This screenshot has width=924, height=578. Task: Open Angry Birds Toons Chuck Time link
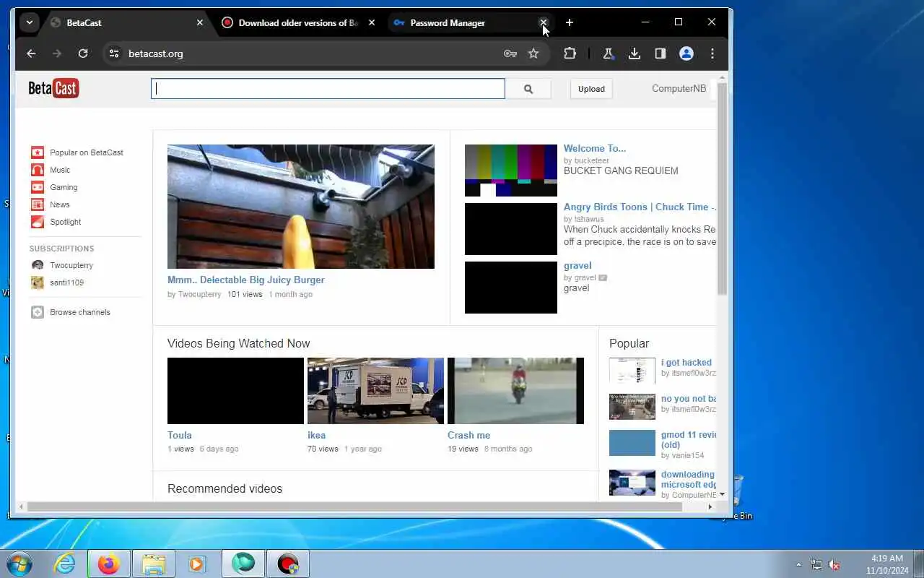click(x=640, y=207)
